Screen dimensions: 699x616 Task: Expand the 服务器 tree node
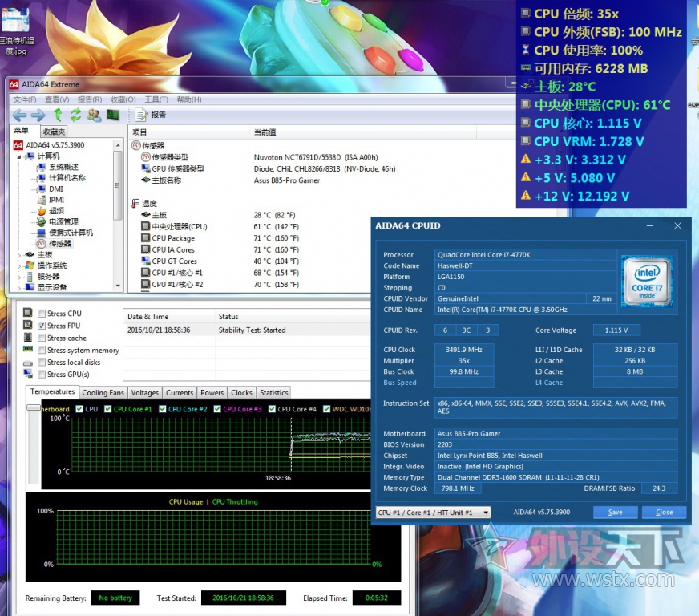tap(18, 278)
